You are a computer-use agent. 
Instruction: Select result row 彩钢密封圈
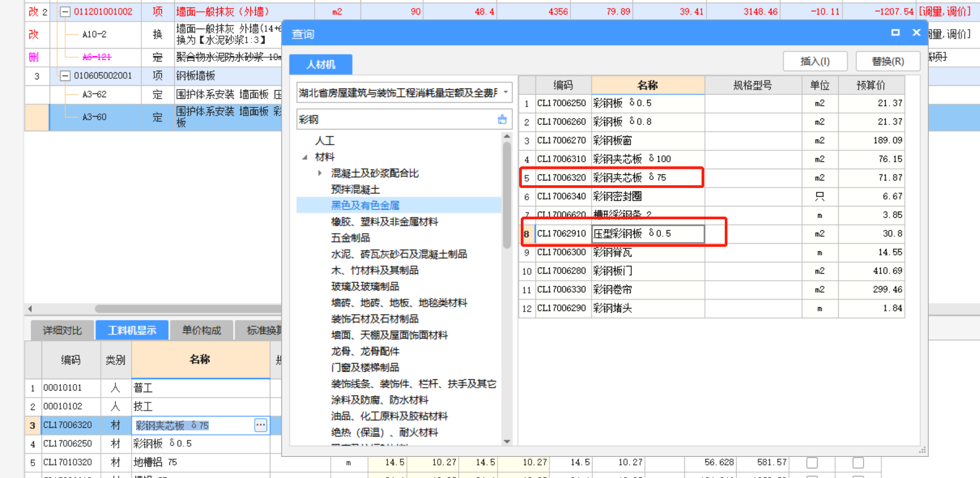711,196
